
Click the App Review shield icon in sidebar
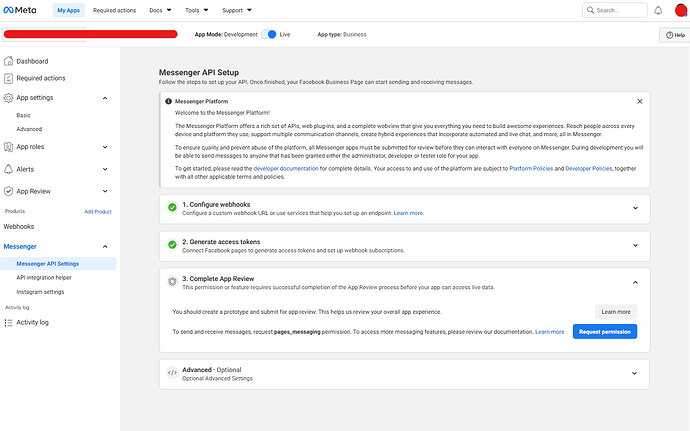(9, 190)
